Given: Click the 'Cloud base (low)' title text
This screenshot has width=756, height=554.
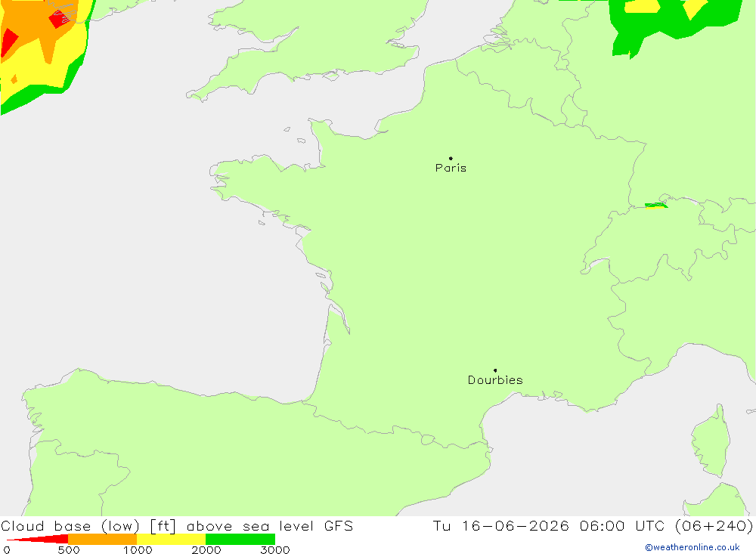Looking at the screenshot, I should pyautogui.click(x=70, y=526).
